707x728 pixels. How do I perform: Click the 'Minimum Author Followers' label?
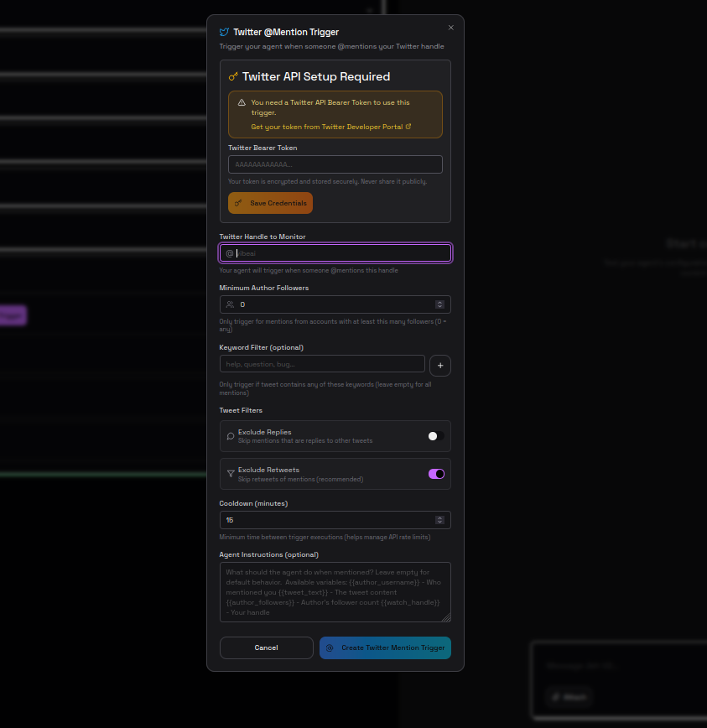pos(263,288)
